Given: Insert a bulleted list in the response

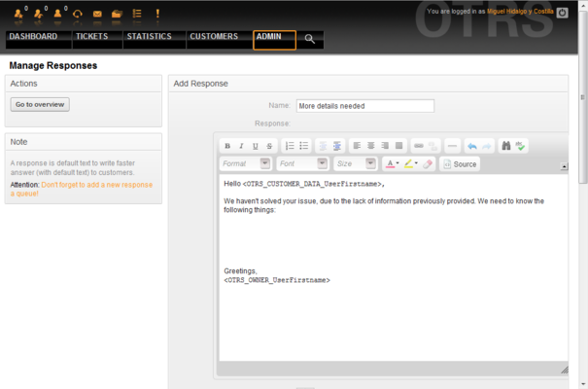Looking at the screenshot, I should click(304, 146).
